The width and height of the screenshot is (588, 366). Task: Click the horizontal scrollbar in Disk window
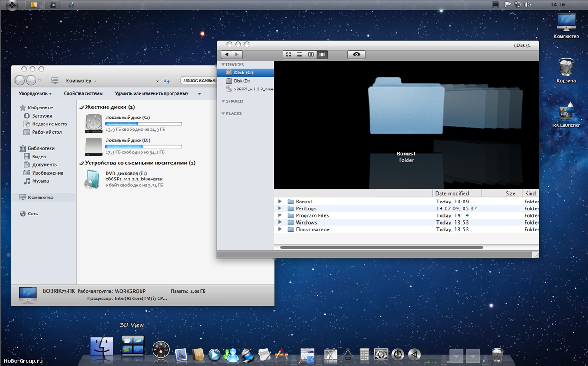381,248
